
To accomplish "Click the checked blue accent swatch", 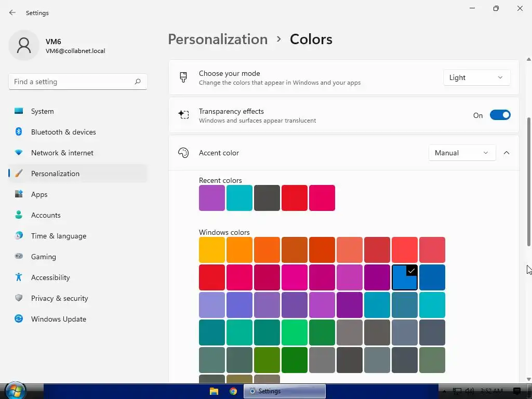I will [x=404, y=277].
